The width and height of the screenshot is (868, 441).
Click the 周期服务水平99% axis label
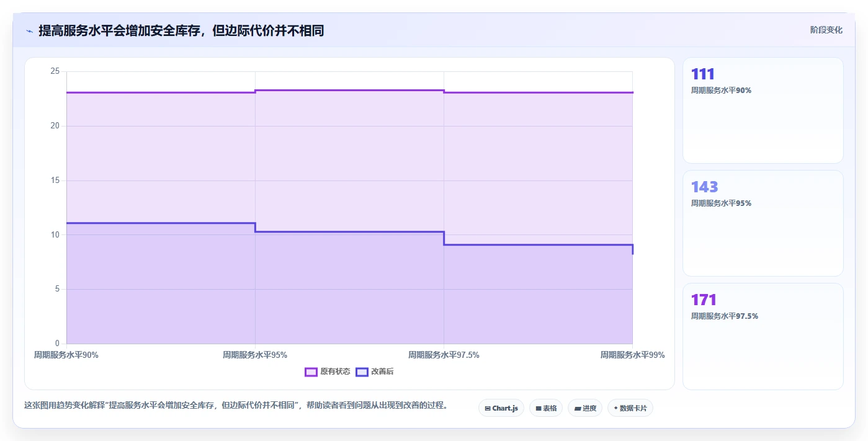pos(632,355)
